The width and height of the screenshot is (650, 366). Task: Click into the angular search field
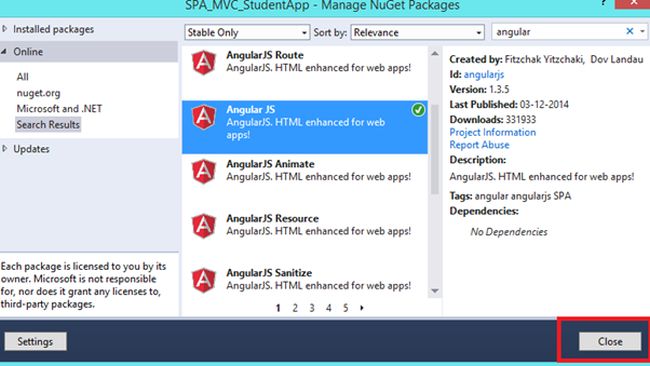(x=558, y=32)
